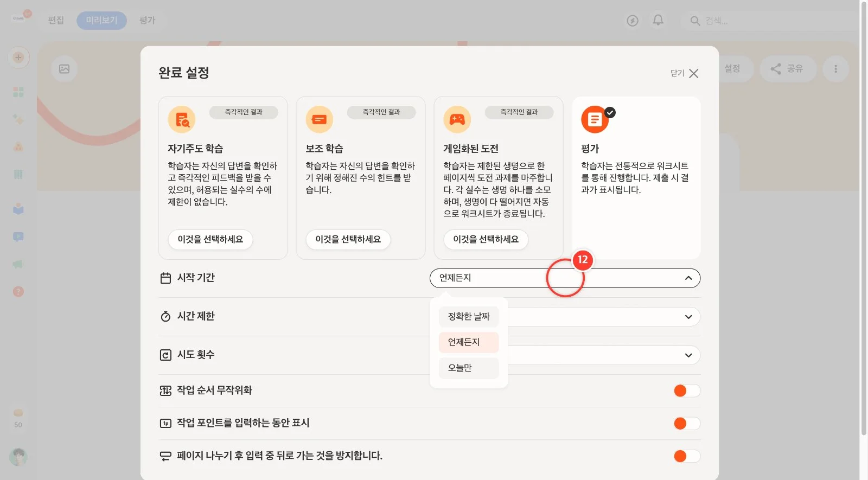868x480 pixels.
Task: Open the notifications bell
Action: pyautogui.click(x=658, y=20)
